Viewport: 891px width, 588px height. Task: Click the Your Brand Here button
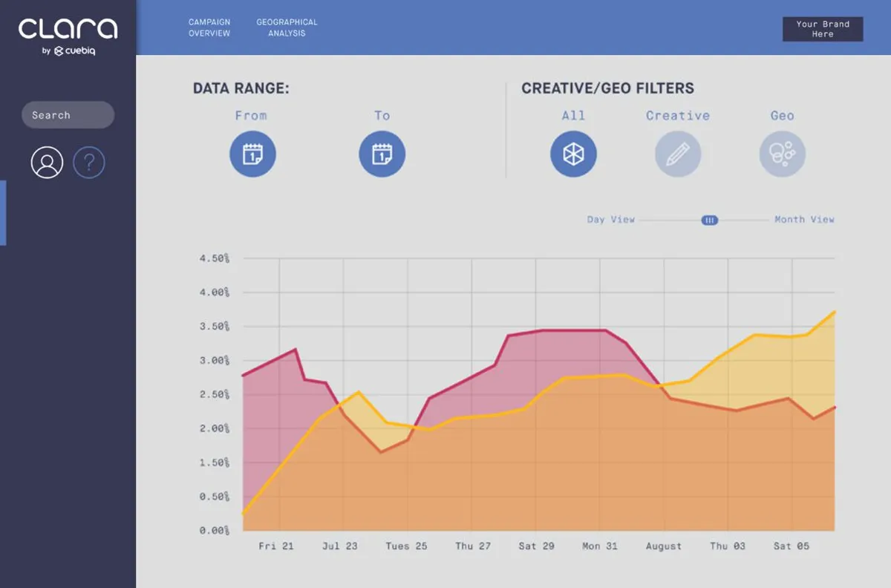coord(823,29)
